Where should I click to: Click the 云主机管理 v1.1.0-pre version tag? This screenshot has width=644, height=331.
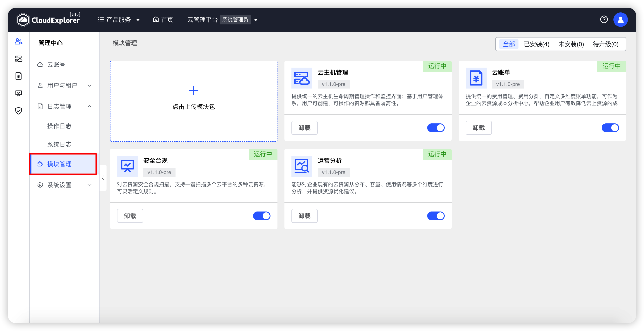[x=334, y=84]
